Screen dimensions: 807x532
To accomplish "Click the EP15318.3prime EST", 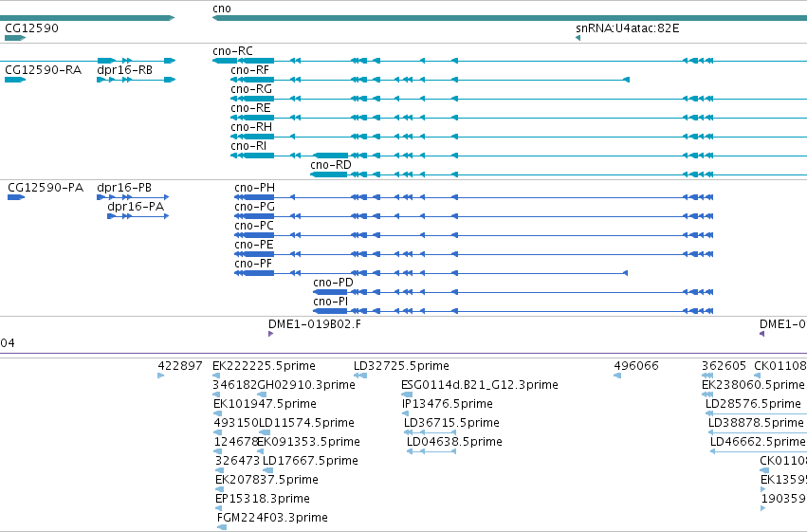I will (x=219, y=508).
